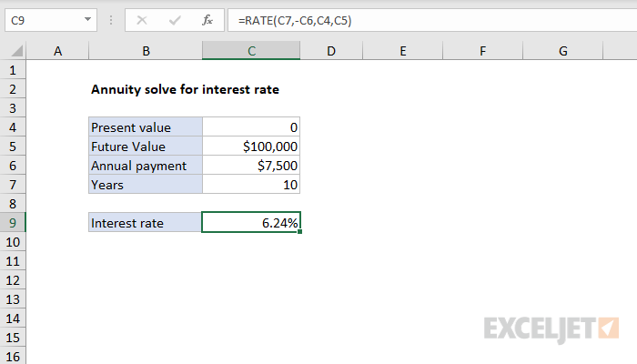The image size is (637, 364).
Task: Select the 'Annuity solve for interest rate' title
Action: [186, 89]
